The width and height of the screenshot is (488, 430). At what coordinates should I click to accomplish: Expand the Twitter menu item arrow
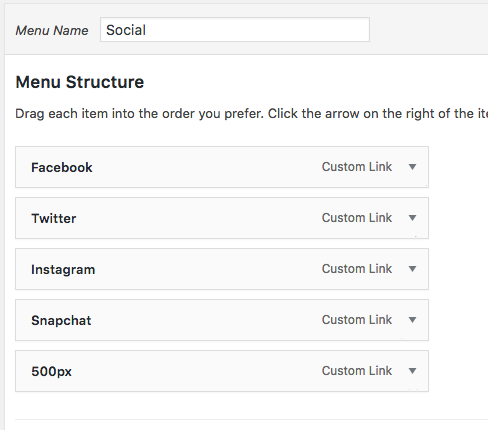412,218
